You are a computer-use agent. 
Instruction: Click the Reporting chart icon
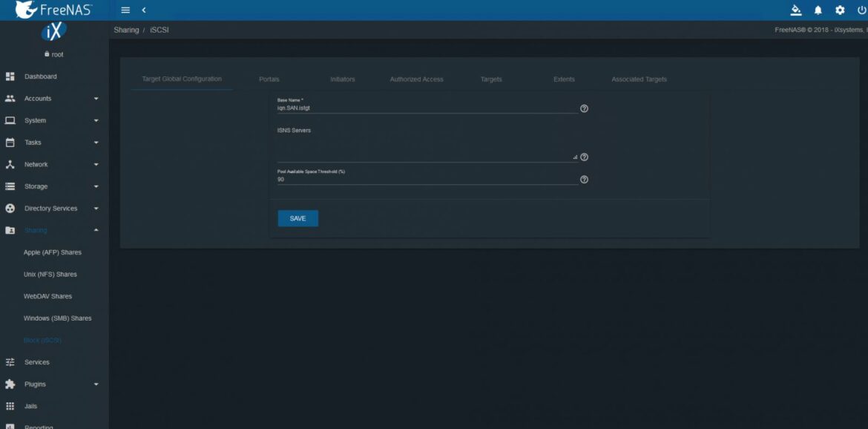pyautogui.click(x=10, y=427)
